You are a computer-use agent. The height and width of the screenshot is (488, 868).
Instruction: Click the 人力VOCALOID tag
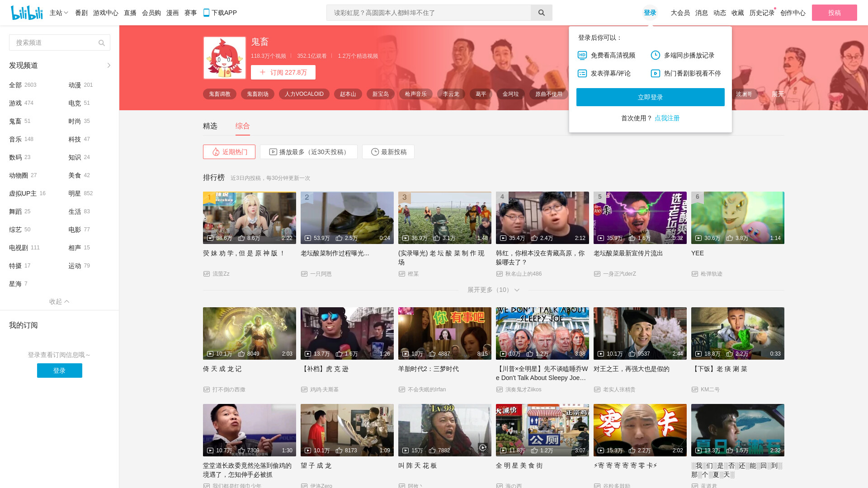coord(304,94)
